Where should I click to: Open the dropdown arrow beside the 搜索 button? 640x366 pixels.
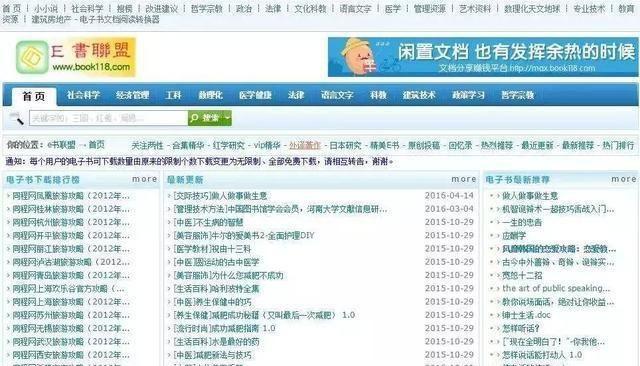228,118
